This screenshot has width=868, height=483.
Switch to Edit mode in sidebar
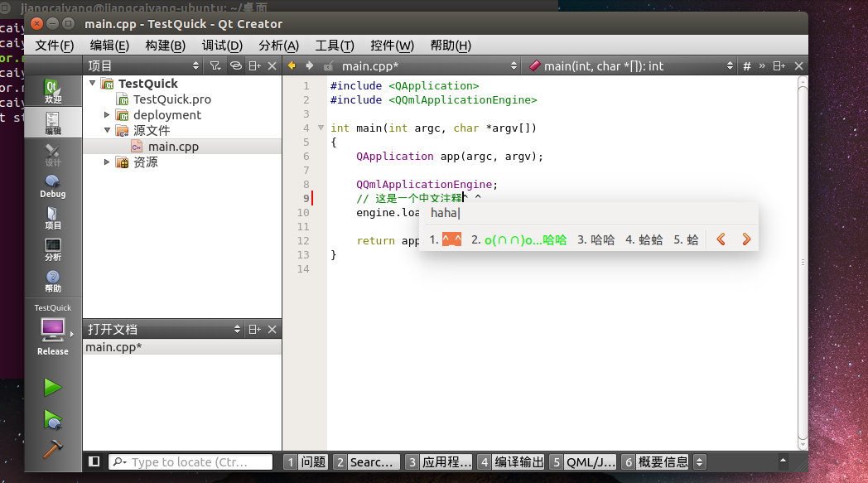coord(53,123)
